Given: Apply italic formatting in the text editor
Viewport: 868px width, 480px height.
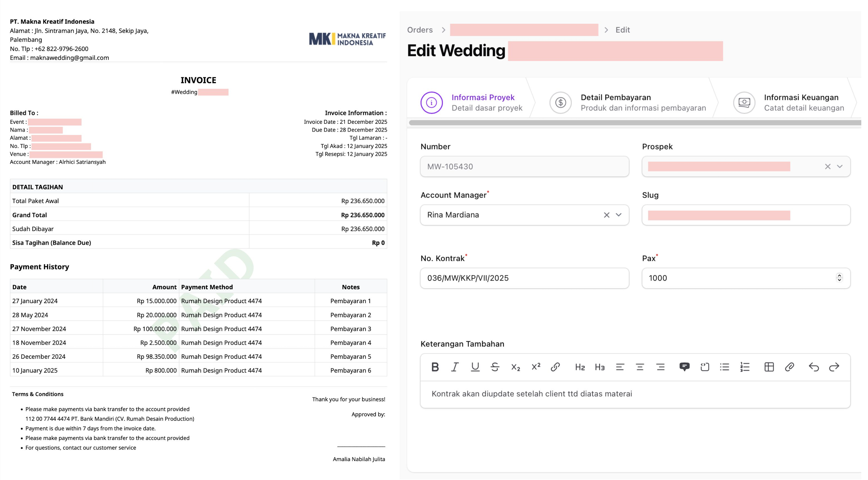Looking at the screenshot, I should [454, 367].
